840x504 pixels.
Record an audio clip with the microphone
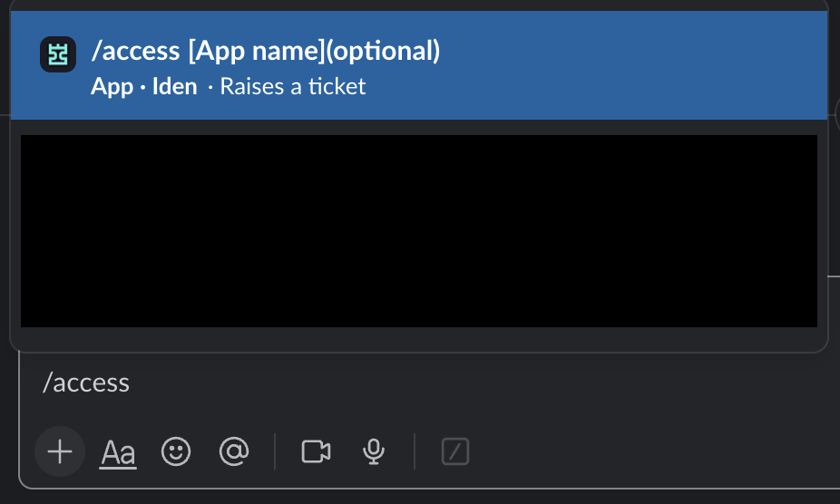pos(372,451)
